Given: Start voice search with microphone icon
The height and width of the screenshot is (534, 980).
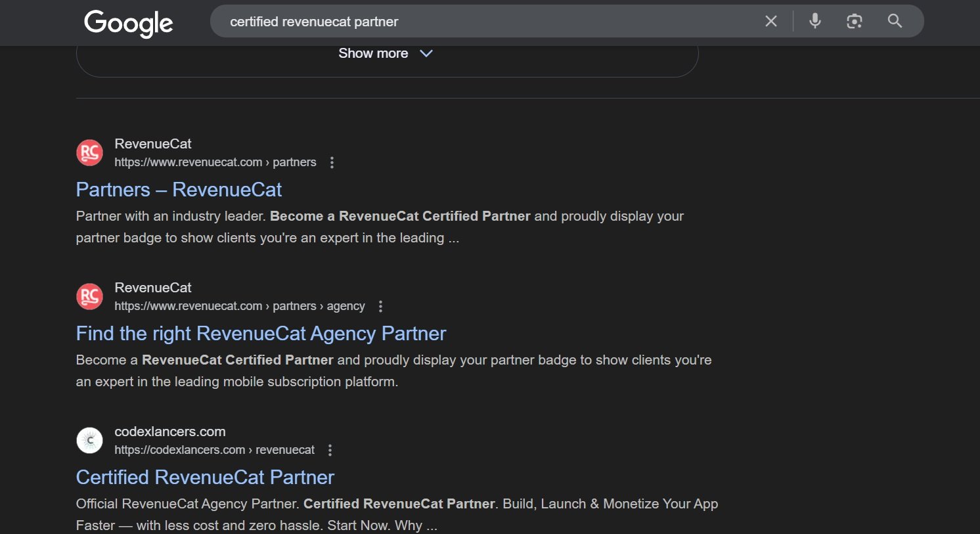Looking at the screenshot, I should (x=815, y=21).
